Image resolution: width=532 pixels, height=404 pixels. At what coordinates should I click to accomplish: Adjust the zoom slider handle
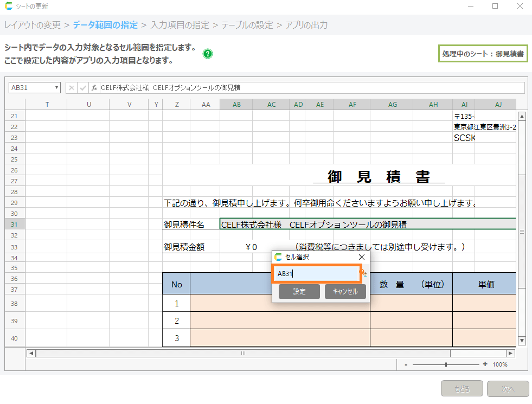(x=446, y=364)
